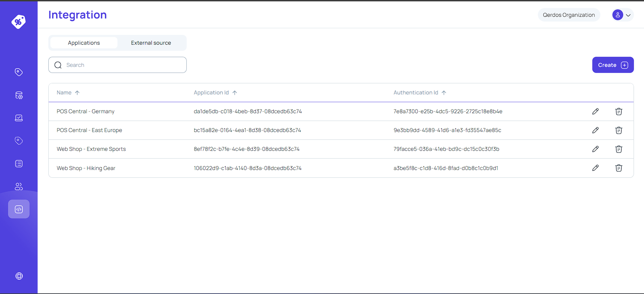The image size is (644, 294).
Task: Click the Integration page heading
Action: coord(78,15)
